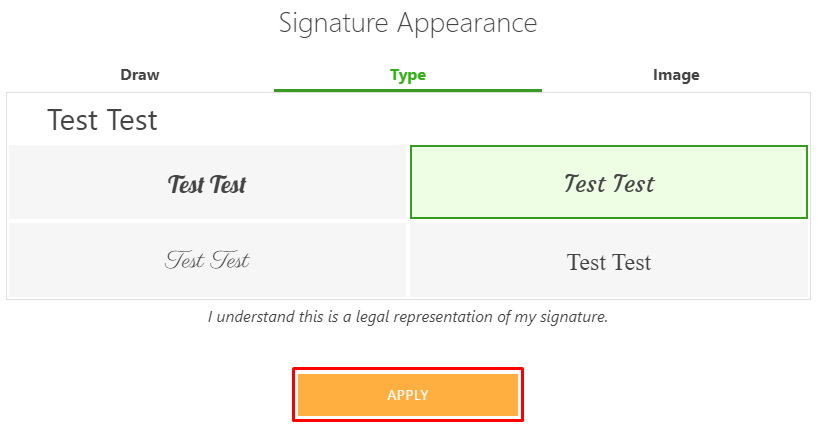Select the upper-left font option tile
The height and width of the screenshot is (428, 818).
coord(208,182)
